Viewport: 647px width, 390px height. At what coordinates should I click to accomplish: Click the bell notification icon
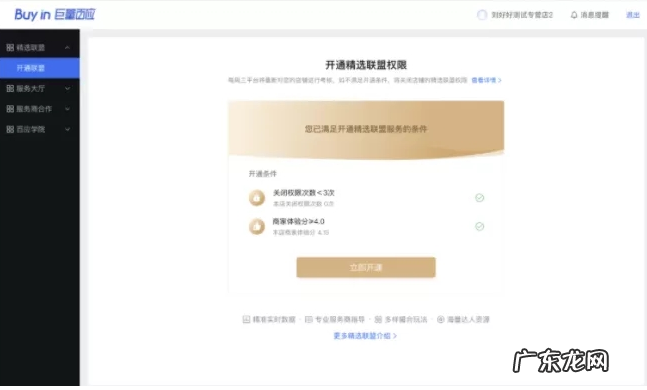pos(574,15)
